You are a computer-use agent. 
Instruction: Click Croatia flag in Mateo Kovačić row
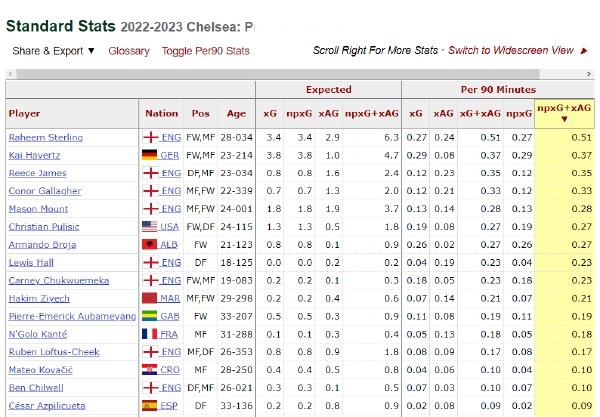coord(149,370)
